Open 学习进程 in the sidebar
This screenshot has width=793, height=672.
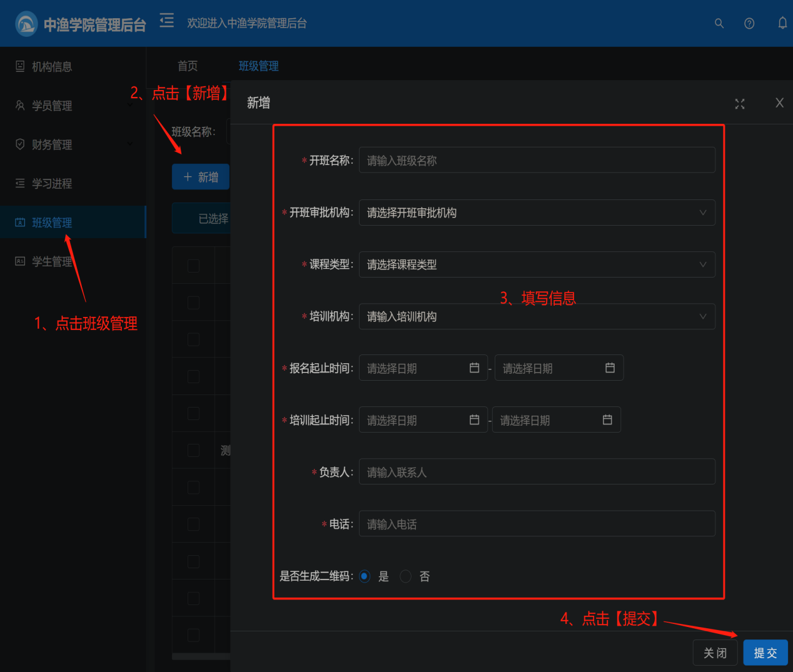pos(73,183)
